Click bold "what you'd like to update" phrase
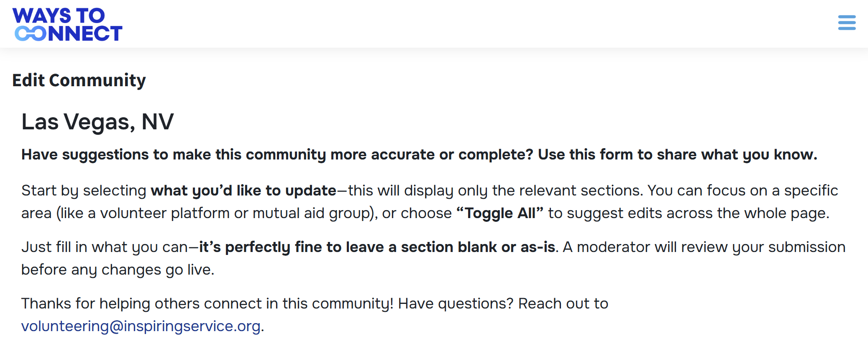This screenshot has height=342, width=868. pos(243,191)
